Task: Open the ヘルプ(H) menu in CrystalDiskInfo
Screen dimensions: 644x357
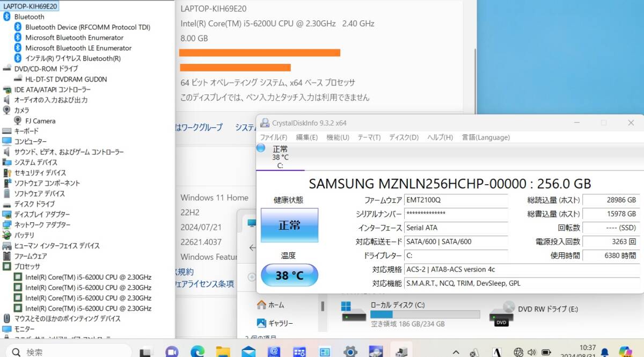Action: pos(440,137)
